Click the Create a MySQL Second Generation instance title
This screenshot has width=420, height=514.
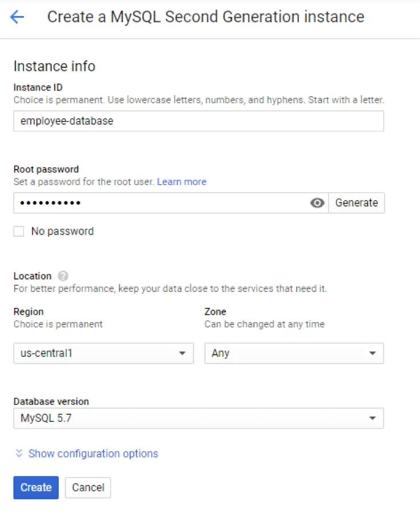click(x=205, y=17)
